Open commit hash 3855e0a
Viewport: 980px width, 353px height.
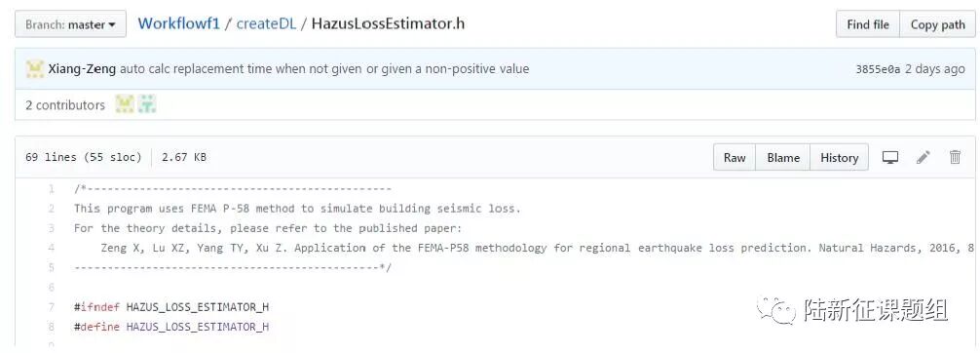[x=878, y=69]
